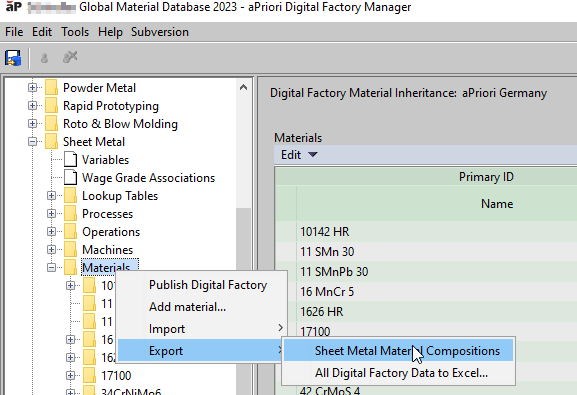This screenshot has width=577, height=395.
Task: Select the Rapid Prototyping folder icon
Action: (x=52, y=106)
